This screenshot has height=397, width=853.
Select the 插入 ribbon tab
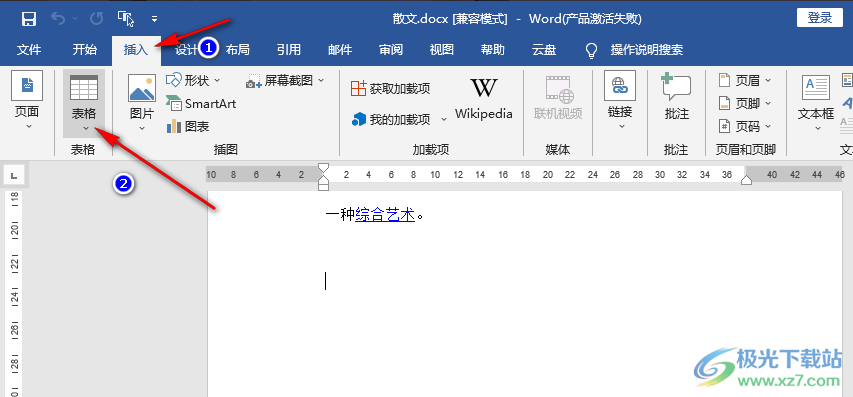point(136,50)
